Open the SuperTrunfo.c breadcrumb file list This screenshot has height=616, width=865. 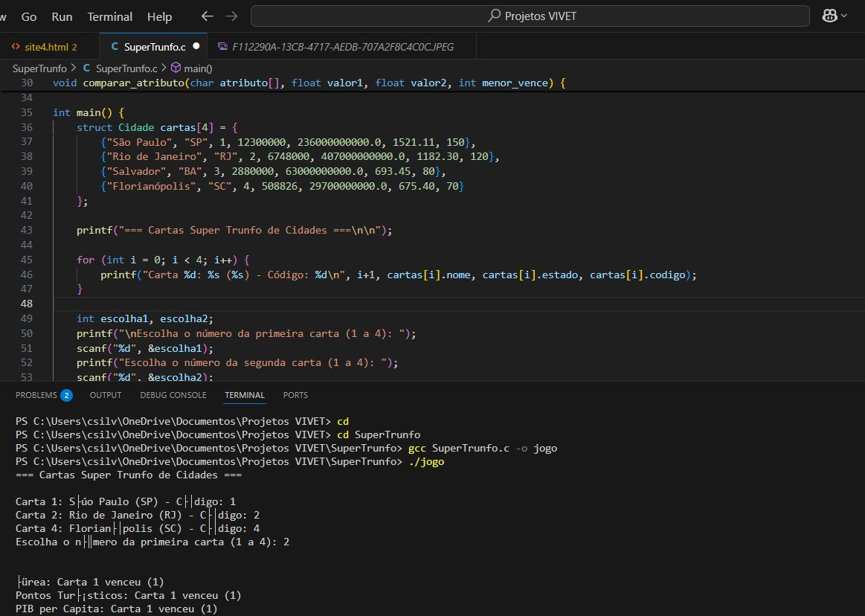pos(125,68)
